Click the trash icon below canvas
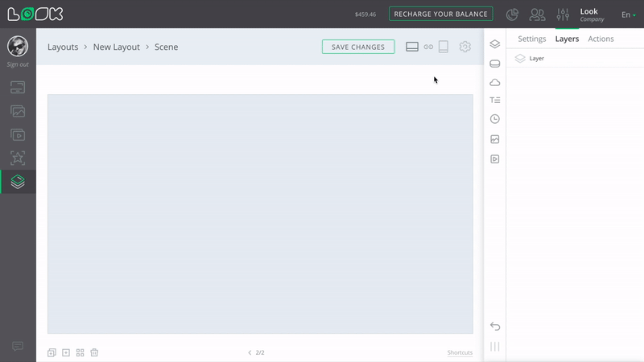The width and height of the screenshot is (644, 362). [x=94, y=352]
